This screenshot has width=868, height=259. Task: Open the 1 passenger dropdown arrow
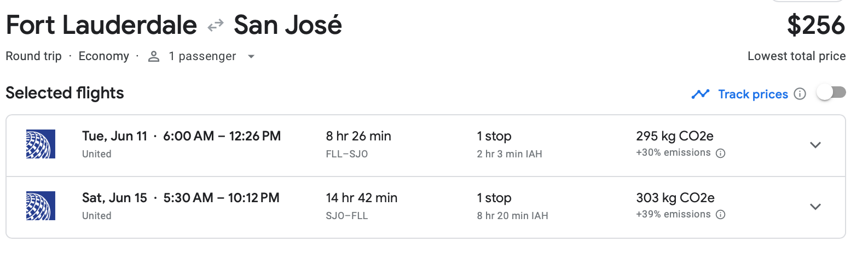251,56
